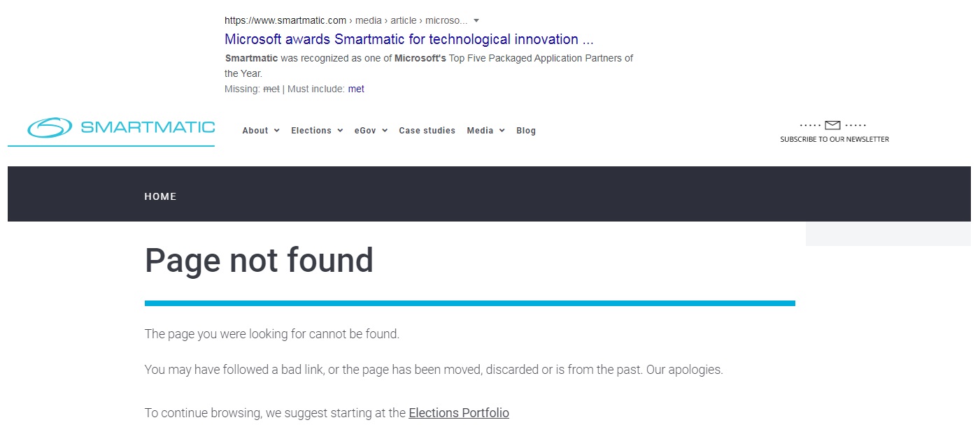The height and width of the screenshot is (434, 980).
Task: Click Subscribe to our newsletter text
Action: (835, 139)
